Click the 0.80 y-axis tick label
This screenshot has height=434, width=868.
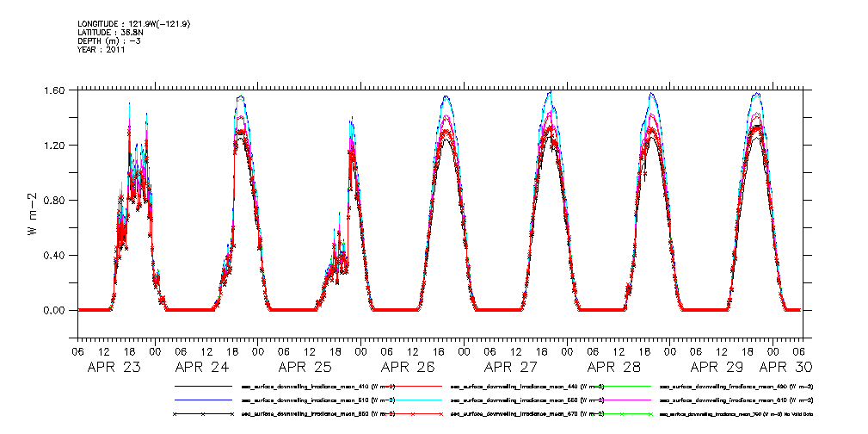coord(55,200)
